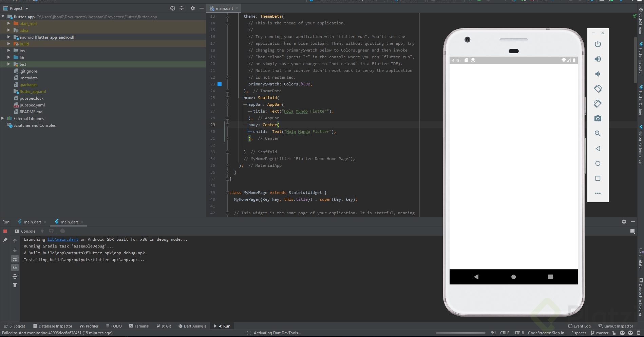Select README.md file

click(x=31, y=112)
